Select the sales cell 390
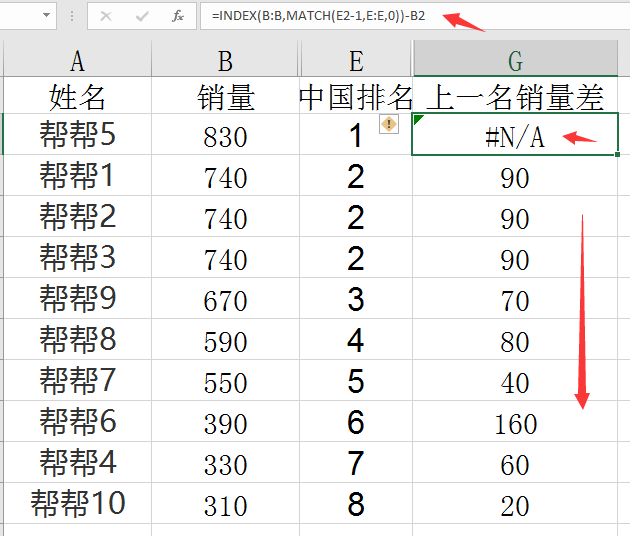 225,421
